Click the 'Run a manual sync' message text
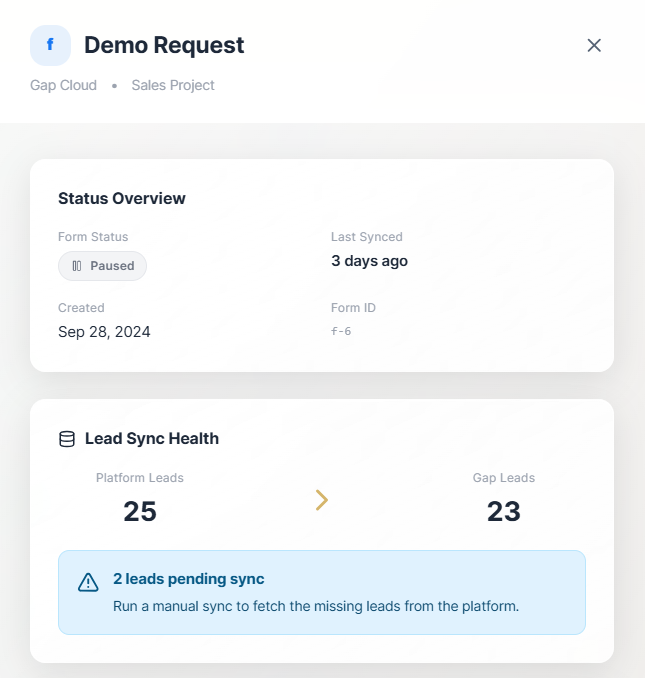 pyautogui.click(x=316, y=606)
